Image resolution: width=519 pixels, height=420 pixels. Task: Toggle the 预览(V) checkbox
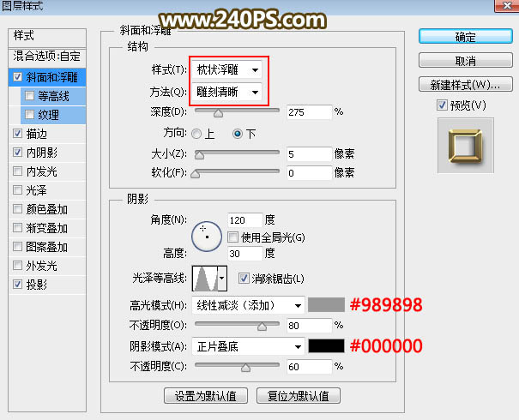coord(442,105)
